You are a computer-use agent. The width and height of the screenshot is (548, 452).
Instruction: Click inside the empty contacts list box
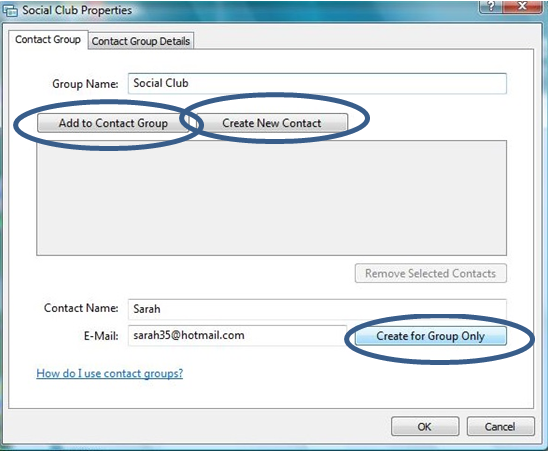click(x=272, y=198)
